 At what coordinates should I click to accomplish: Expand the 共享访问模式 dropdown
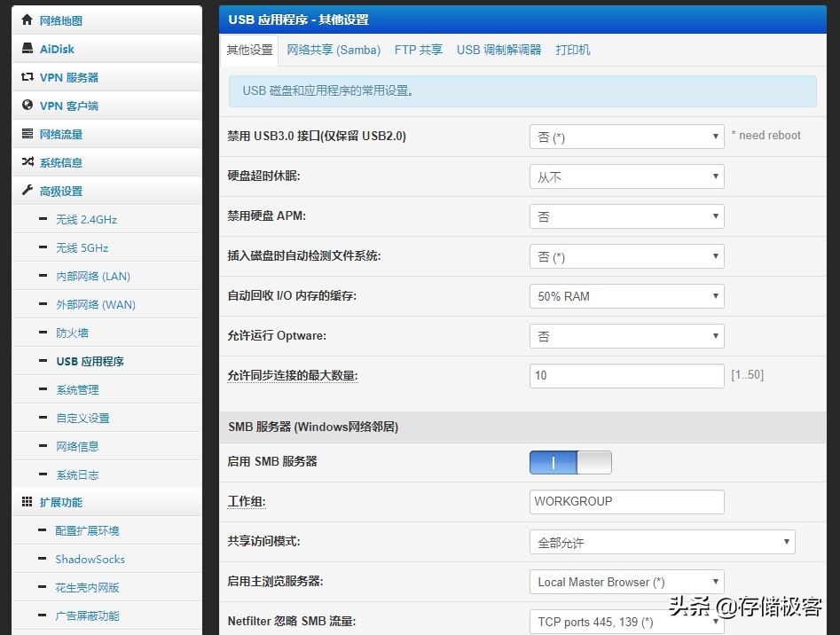(662, 542)
